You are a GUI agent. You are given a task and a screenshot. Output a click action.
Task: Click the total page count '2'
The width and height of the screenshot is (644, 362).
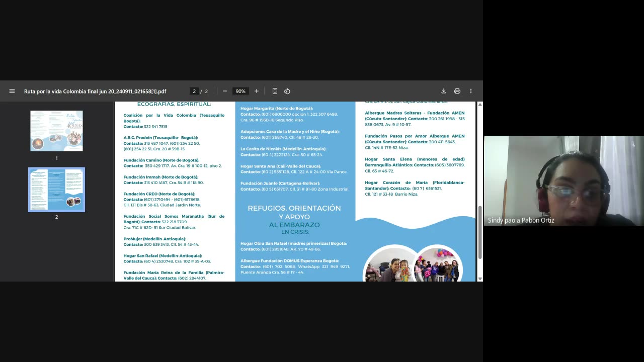206,92
